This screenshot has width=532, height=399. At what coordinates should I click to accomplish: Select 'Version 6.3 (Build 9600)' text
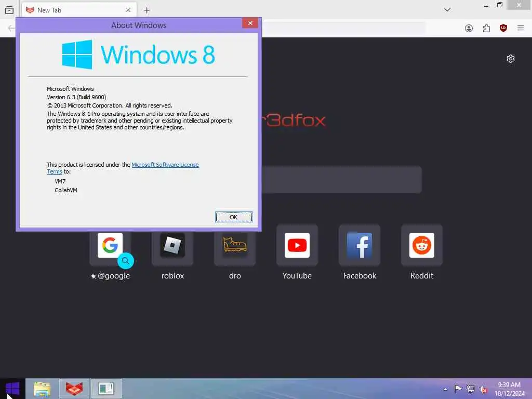76,97
